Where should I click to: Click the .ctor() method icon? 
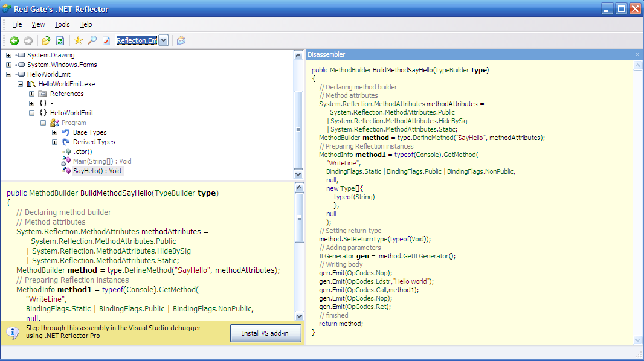click(x=66, y=152)
